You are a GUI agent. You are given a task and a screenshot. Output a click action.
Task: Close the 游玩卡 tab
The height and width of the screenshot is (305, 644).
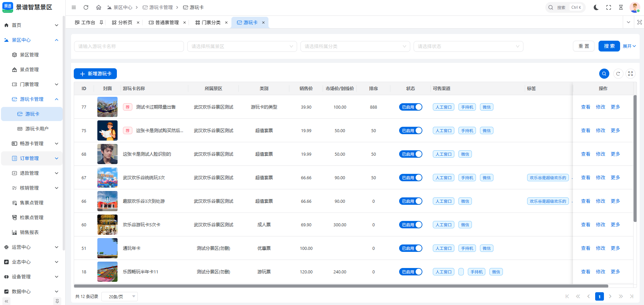263,23
